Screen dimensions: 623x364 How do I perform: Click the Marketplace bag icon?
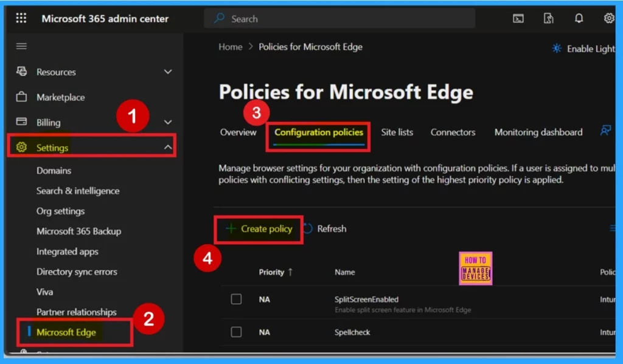tap(21, 97)
